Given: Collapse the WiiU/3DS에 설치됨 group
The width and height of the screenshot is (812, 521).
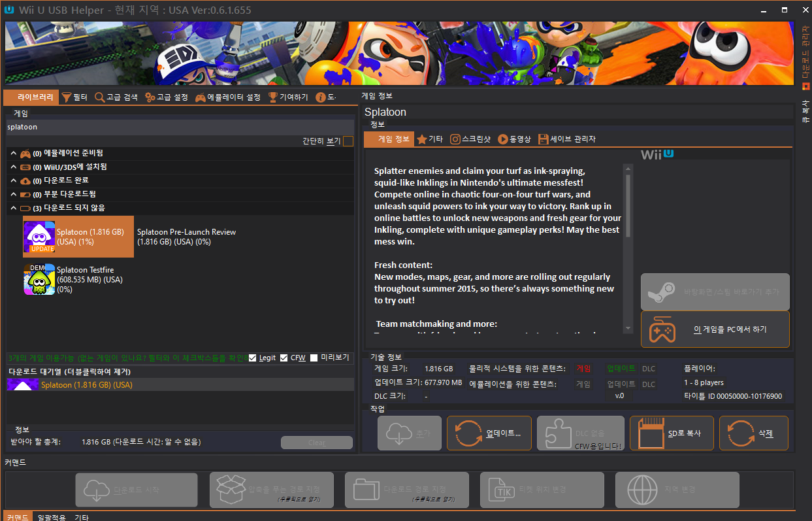Looking at the screenshot, I should (x=12, y=167).
